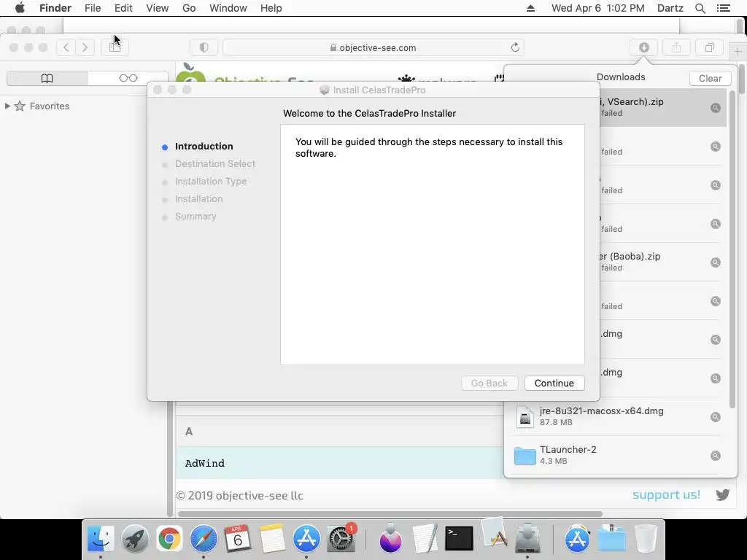The height and width of the screenshot is (560, 747).
Task: Go forward in Safari history
Action: [85, 47]
